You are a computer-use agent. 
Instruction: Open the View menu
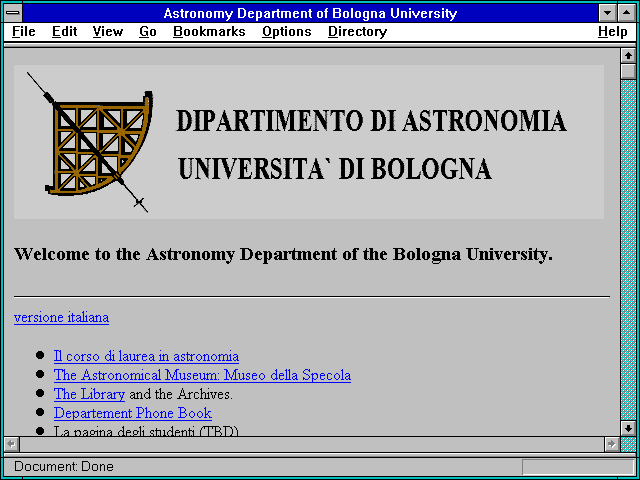pyautogui.click(x=108, y=32)
